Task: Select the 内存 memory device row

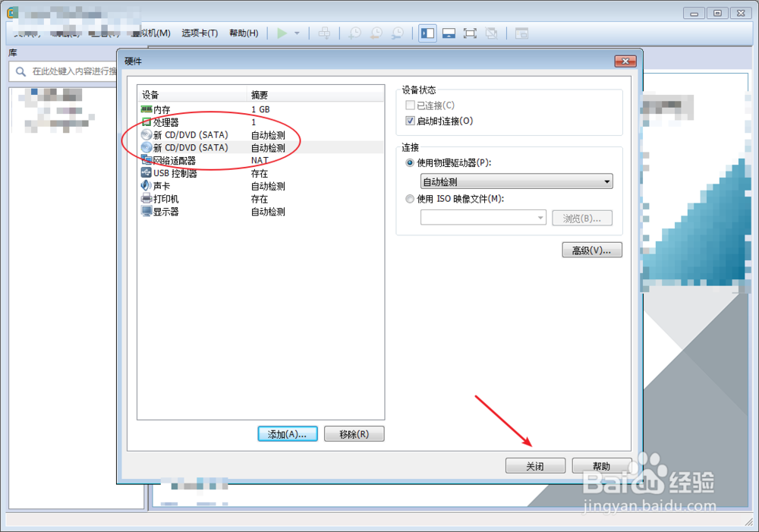Action: pos(260,109)
